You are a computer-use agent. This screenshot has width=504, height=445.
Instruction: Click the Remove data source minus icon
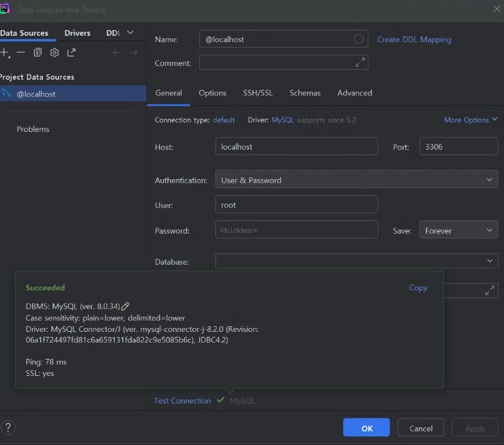21,52
